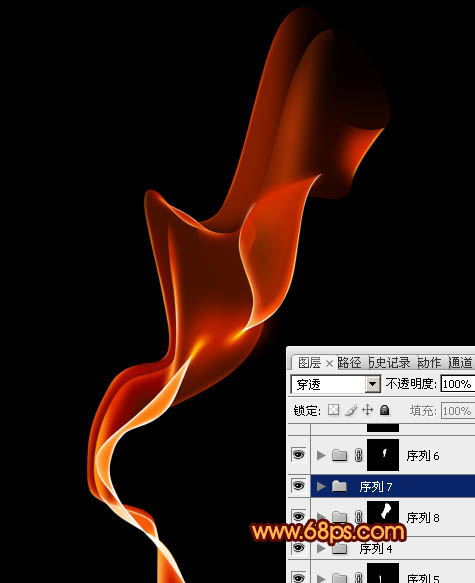Click the 填充 fill field
Viewport: 475px width, 583px height.
tap(458, 410)
